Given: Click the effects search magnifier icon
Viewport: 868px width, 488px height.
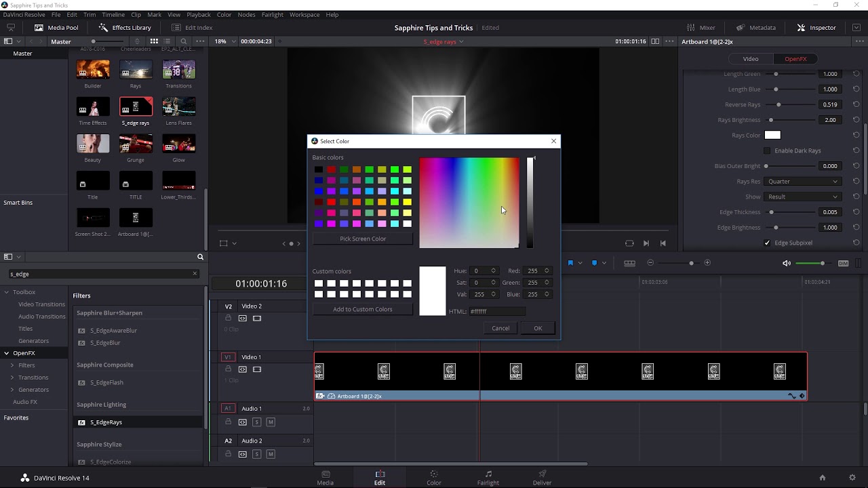Looking at the screenshot, I should click(x=200, y=257).
